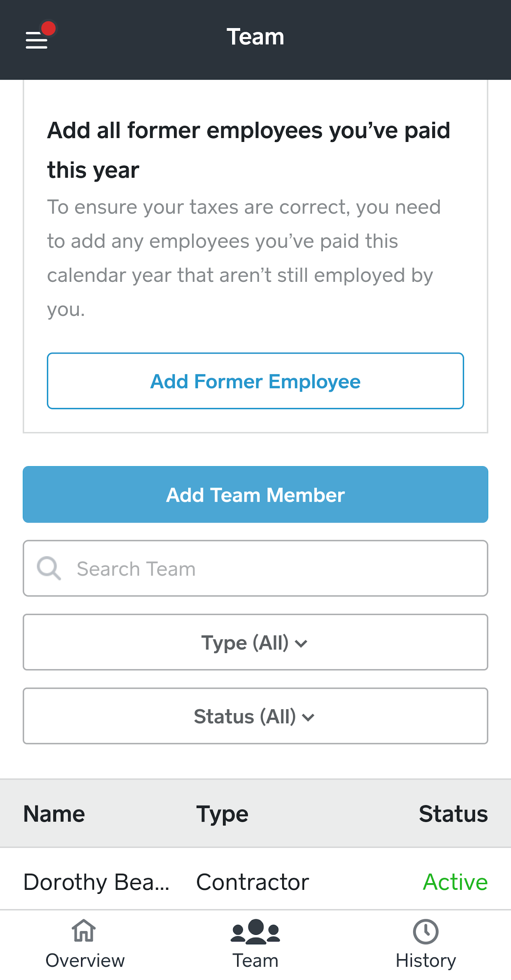Image resolution: width=511 pixels, height=980 pixels.
Task: Select Dorothy Bea's team row
Action: click(x=255, y=882)
